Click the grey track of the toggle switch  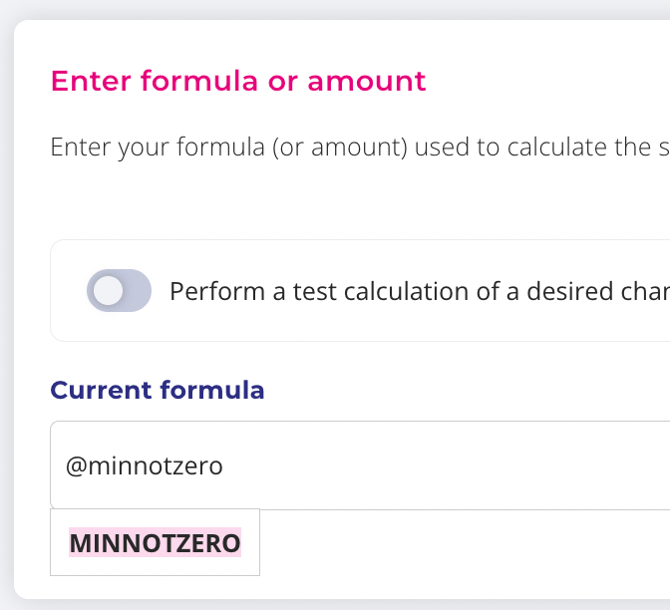(138, 291)
